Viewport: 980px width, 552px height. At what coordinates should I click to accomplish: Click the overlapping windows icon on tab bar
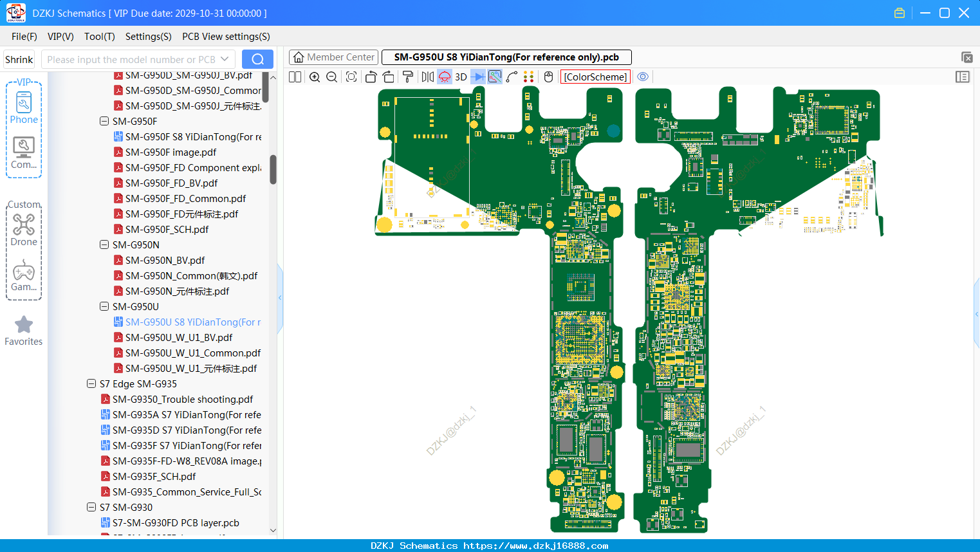966,57
